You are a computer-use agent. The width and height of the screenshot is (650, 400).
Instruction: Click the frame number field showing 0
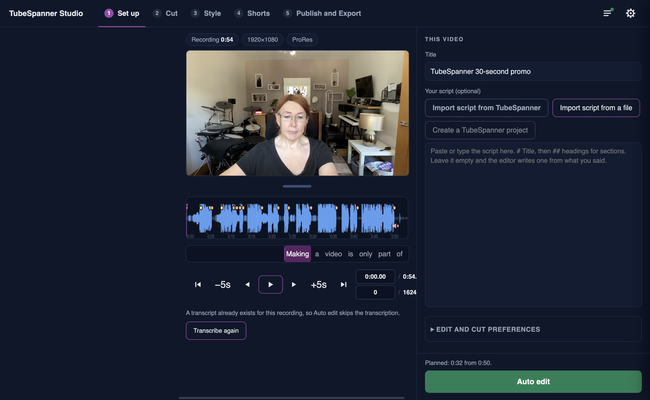[375, 292]
